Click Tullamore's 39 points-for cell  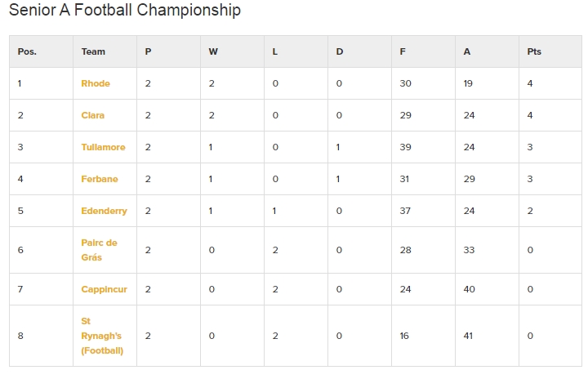405,147
